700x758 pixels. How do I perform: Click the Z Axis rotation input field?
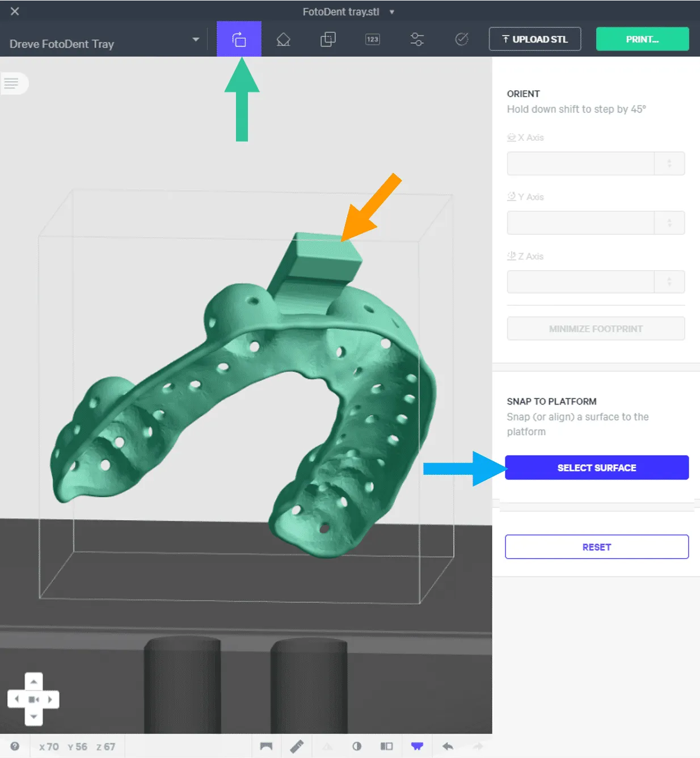pos(581,282)
